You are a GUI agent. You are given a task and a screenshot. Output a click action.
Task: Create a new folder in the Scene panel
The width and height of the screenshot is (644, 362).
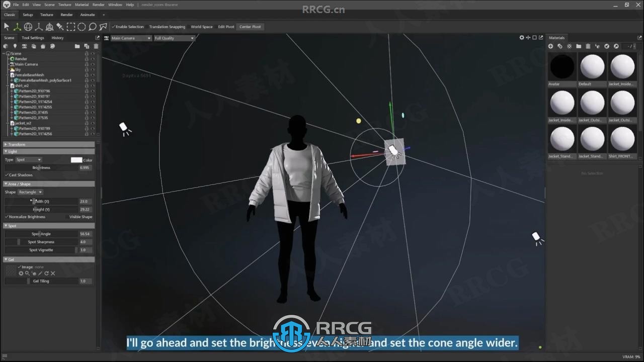(77, 46)
